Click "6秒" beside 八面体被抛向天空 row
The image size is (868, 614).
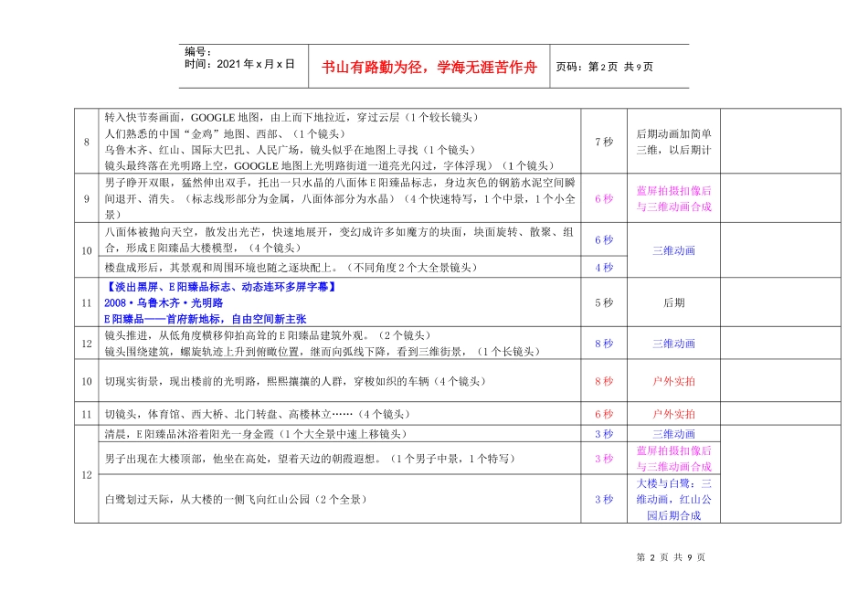604,239
